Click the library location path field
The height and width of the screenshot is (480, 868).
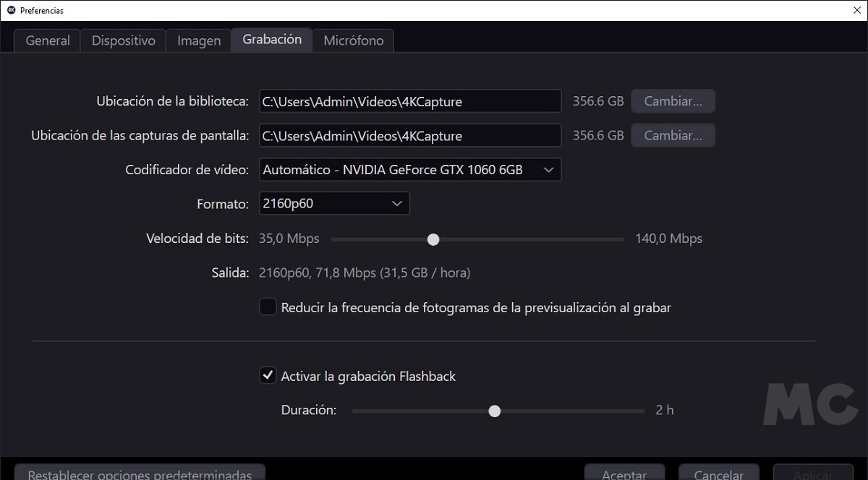(x=409, y=101)
